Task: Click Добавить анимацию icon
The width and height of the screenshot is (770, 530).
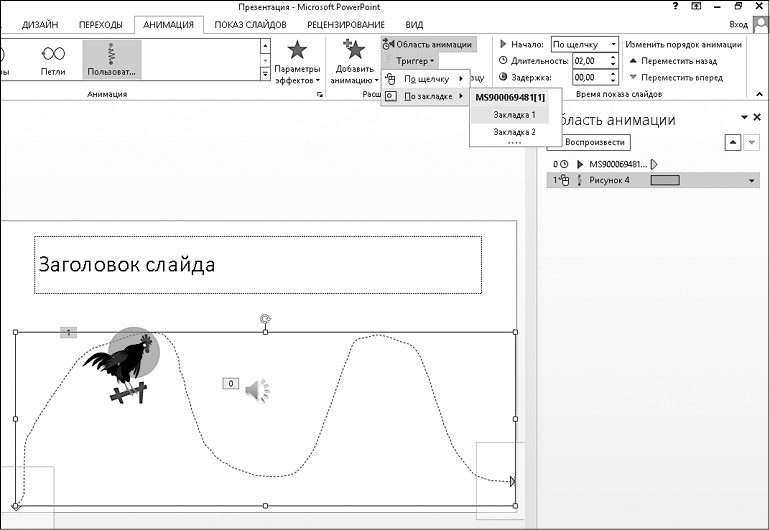Action: (x=354, y=51)
